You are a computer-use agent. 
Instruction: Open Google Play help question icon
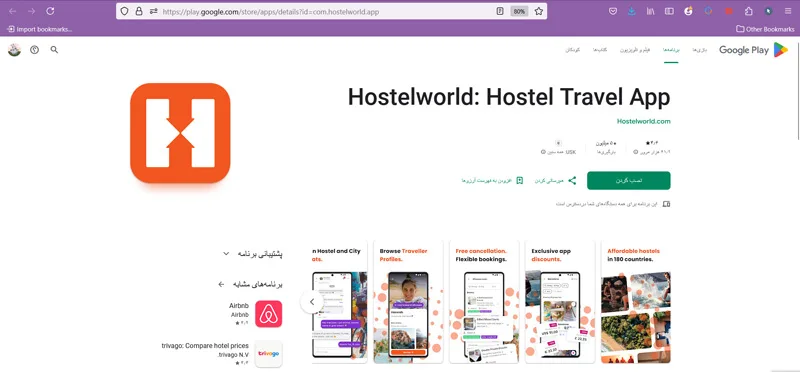click(x=34, y=50)
